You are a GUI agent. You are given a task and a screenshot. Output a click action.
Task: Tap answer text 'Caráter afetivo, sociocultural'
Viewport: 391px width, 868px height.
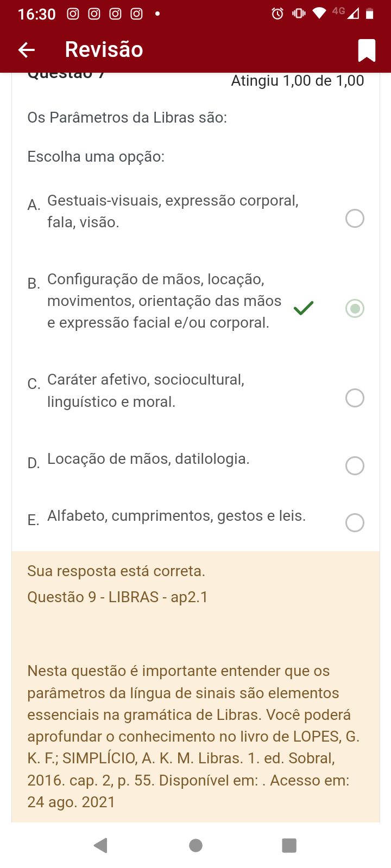click(146, 380)
